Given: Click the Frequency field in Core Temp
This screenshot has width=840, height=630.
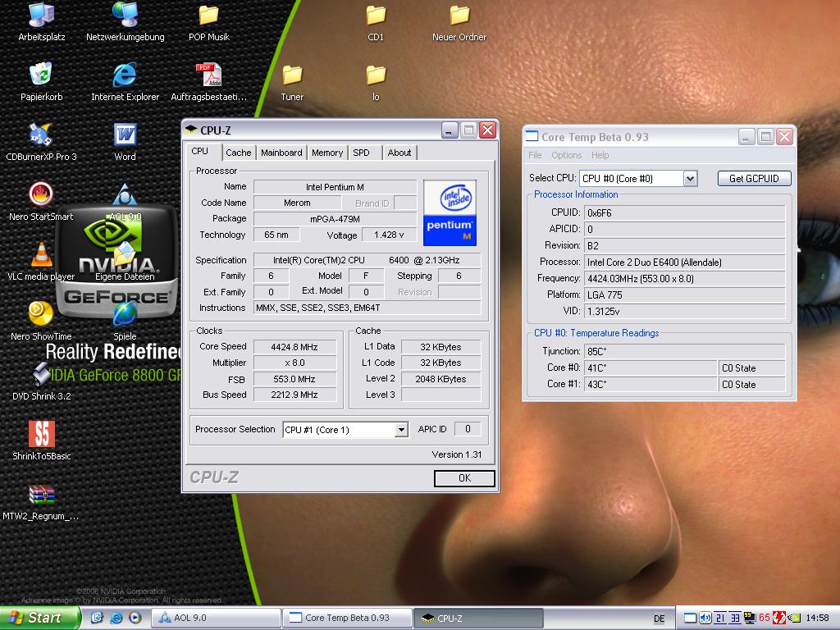Looking at the screenshot, I should [684, 279].
